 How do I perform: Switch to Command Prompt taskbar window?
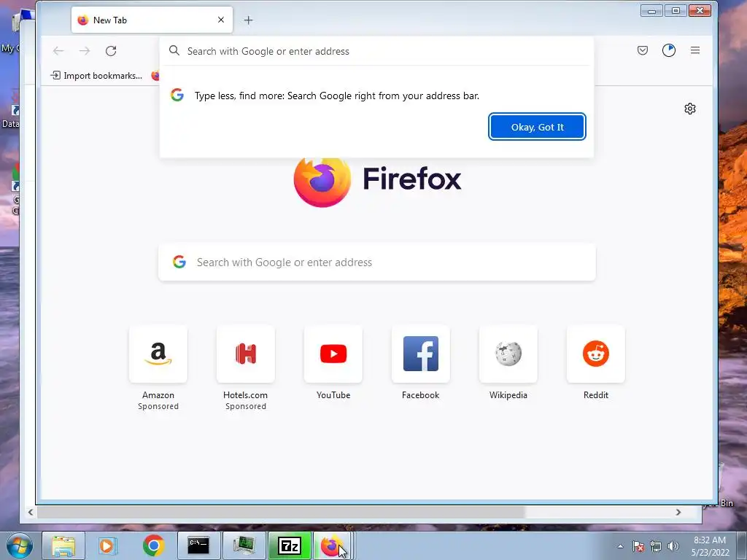pyautogui.click(x=198, y=545)
